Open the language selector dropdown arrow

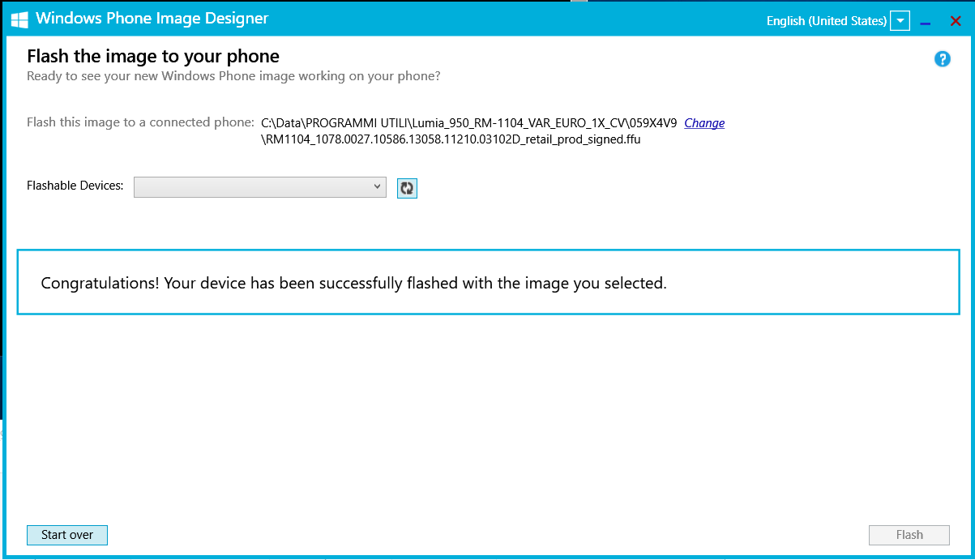[x=900, y=21]
